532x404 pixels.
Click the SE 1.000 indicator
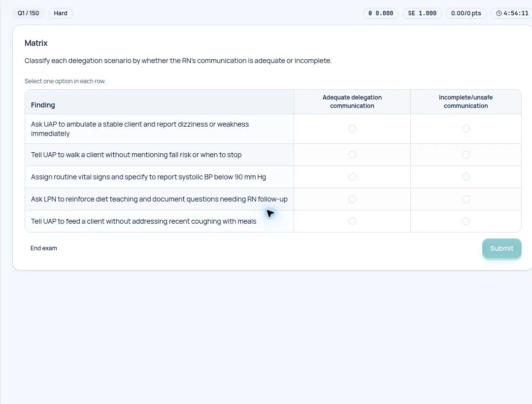pos(422,13)
